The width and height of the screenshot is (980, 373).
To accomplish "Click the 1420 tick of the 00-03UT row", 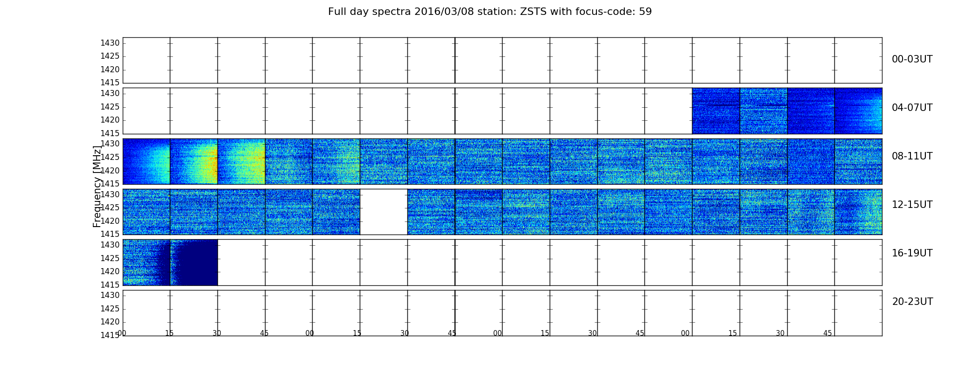I will 110,70.
